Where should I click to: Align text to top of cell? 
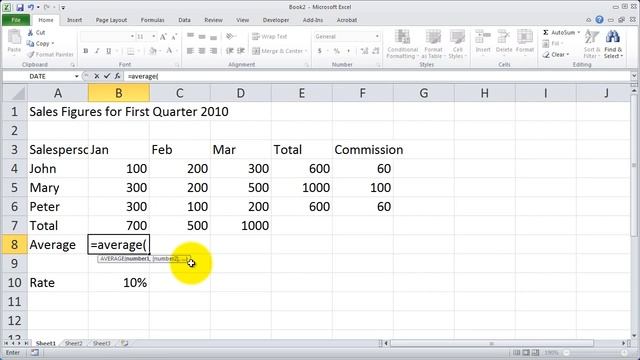coord(190,36)
